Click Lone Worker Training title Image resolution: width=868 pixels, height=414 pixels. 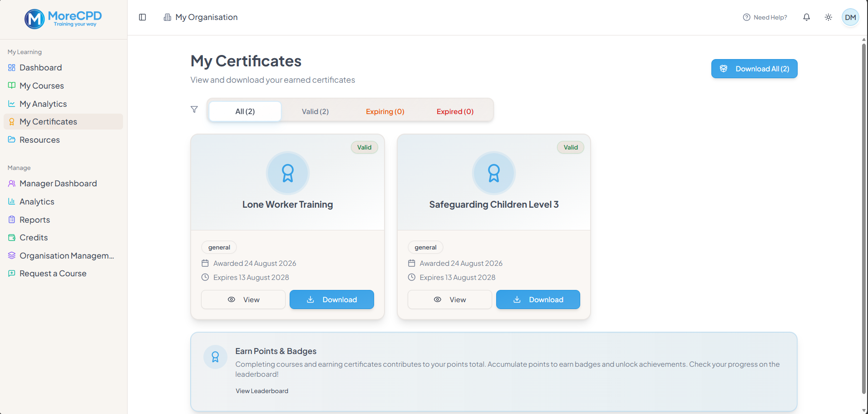[288, 205]
